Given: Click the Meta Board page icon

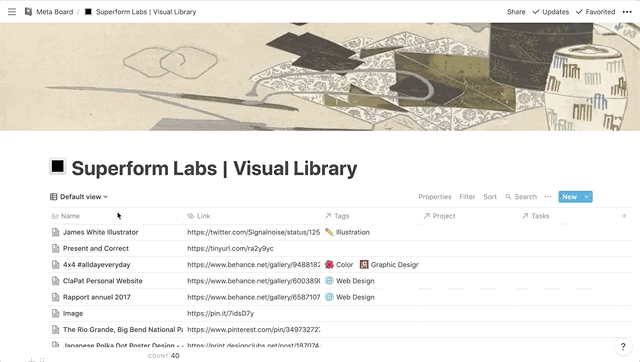Looking at the screenshot, I should click(28, 12).
